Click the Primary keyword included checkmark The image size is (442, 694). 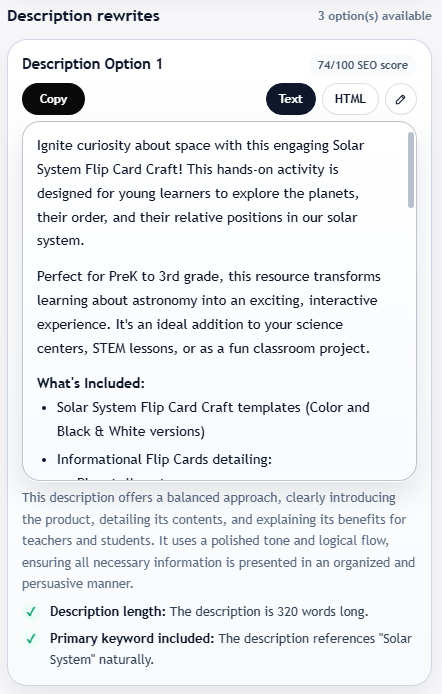[31, 639]
